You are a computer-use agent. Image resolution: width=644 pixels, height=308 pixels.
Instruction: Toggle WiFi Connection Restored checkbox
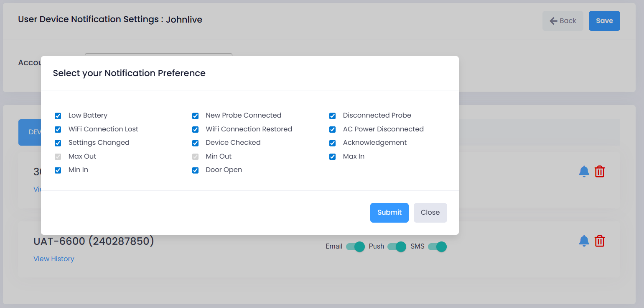pos(195,129)
